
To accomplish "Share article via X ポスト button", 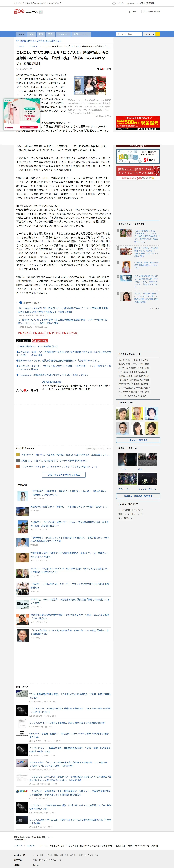I will click(24, 341).
